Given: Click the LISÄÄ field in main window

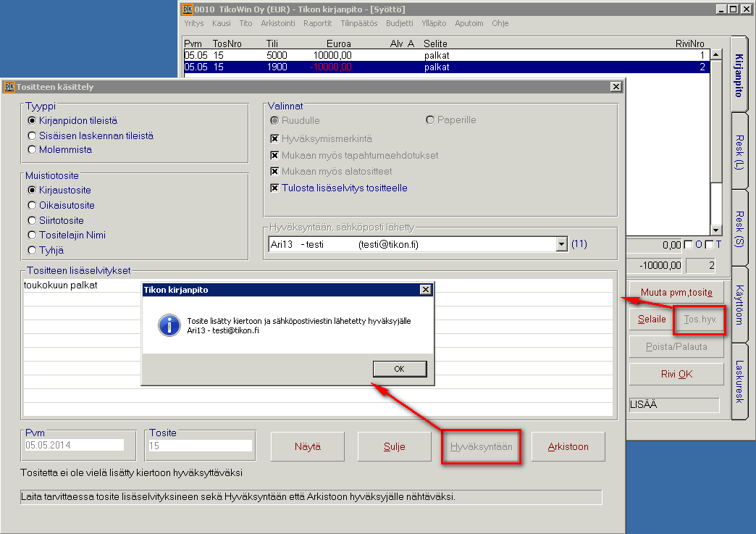Looking at the screenshot, I should pos(674,405).
